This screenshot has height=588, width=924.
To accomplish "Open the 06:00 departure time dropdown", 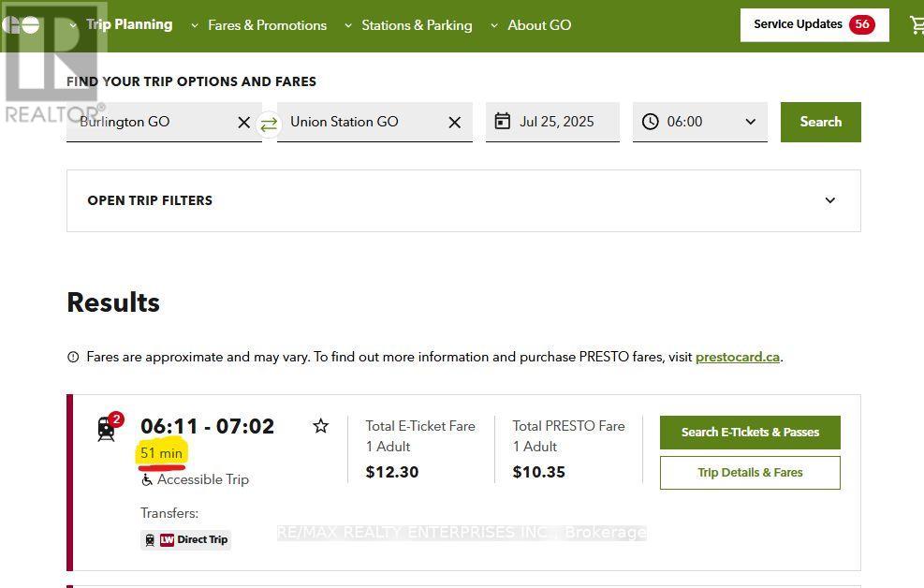I will click(x=700, y=122).
